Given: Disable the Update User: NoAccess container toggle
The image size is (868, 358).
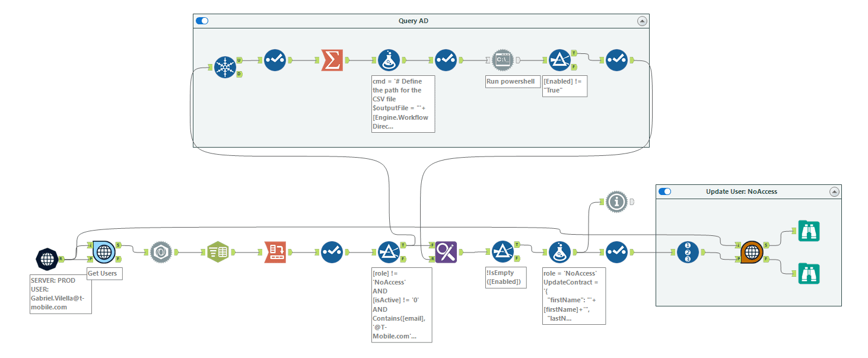Looking at the screenshot, I should pyautogui.click(x=665, y=191).
